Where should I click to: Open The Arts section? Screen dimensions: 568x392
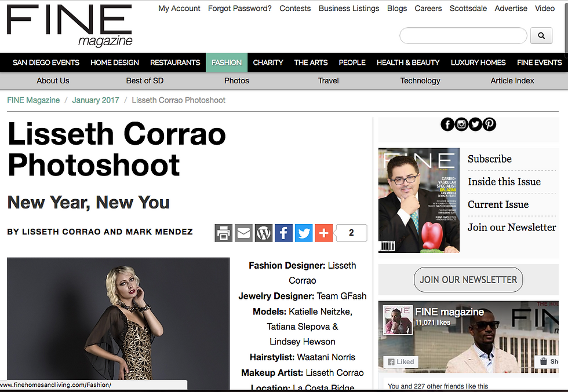tap(311, 63)
